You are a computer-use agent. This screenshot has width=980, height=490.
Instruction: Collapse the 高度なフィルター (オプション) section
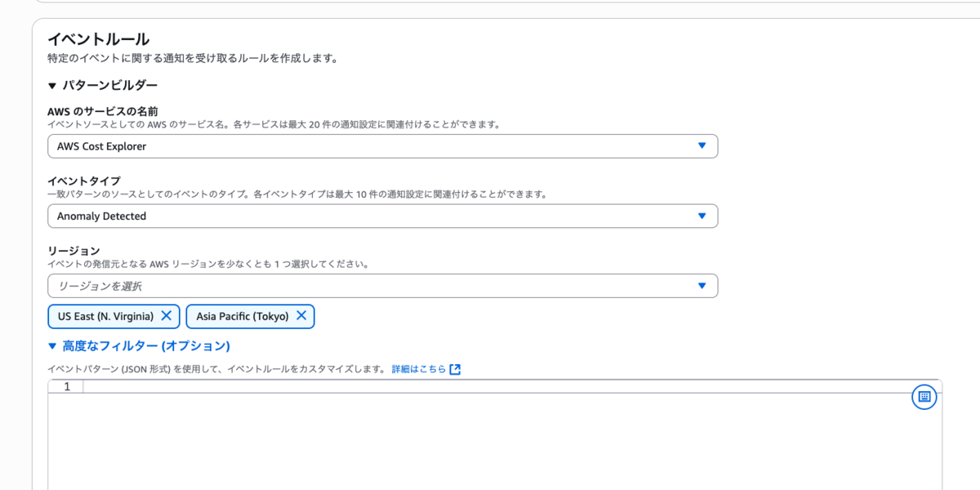tap(139, 346)
